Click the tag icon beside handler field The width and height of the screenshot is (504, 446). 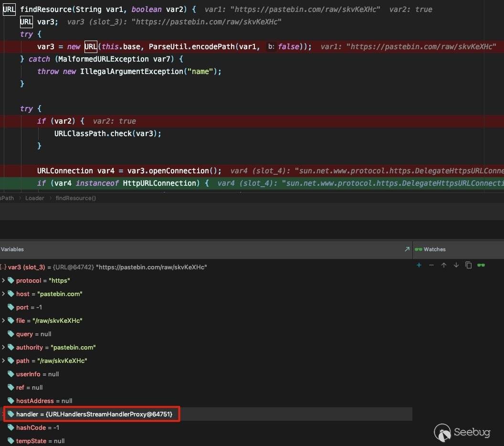pos(11,414)
